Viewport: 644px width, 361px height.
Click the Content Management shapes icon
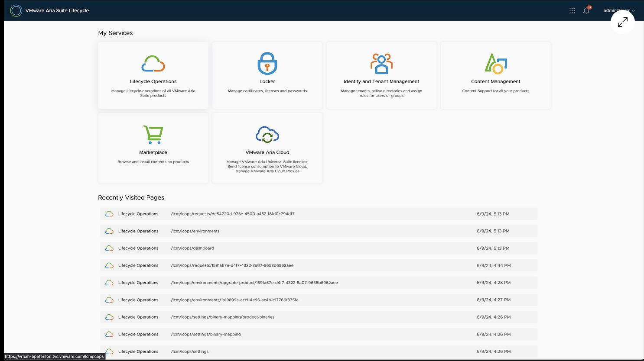pyautogui.click(x=496, y=64)
